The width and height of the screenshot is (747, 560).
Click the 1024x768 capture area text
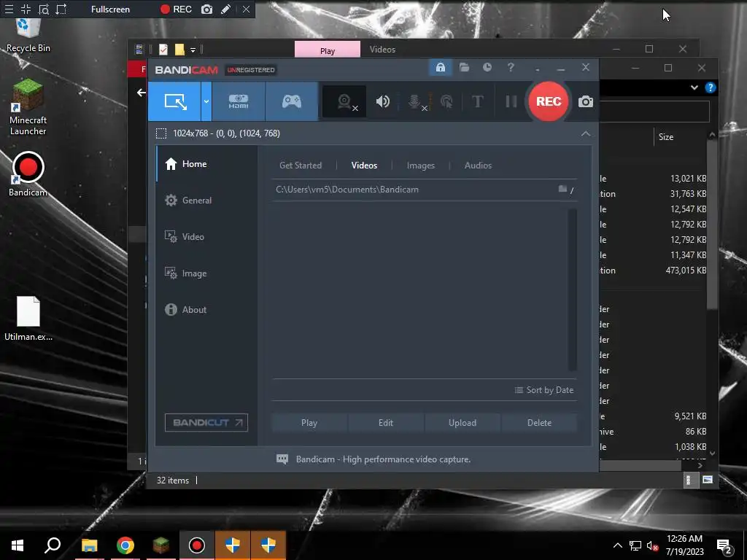coord(226,133)
